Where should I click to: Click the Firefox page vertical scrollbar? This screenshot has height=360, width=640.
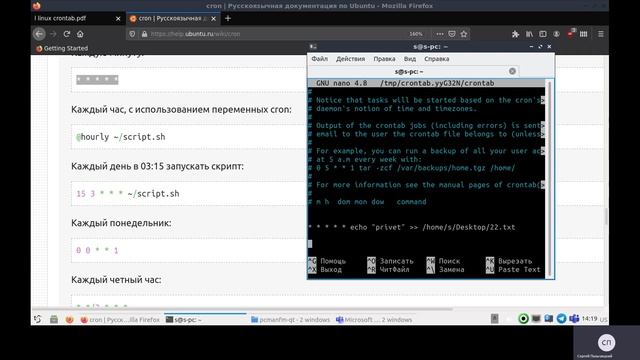pyautogui.click(x=606, y=216)
